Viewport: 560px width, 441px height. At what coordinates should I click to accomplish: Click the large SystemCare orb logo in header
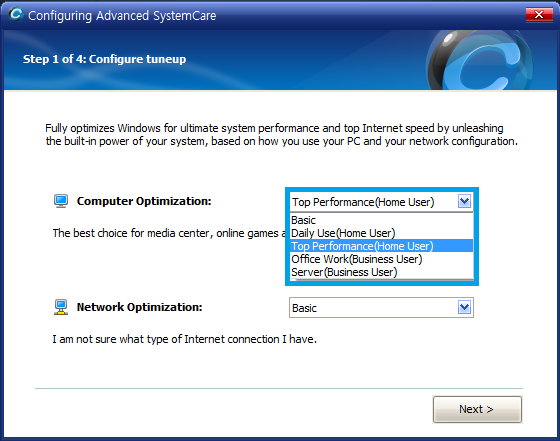[x=480, y=60]
